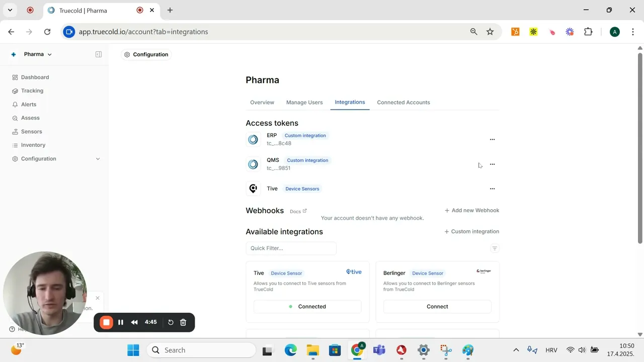Switch to the Overview tab
This screenshot has width=644, height=362.
coord(262,103)
